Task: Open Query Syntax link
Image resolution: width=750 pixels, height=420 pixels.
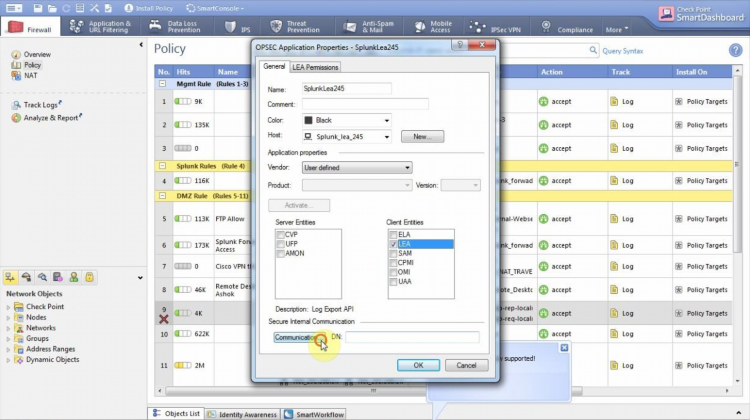Action: coord(623,51)
